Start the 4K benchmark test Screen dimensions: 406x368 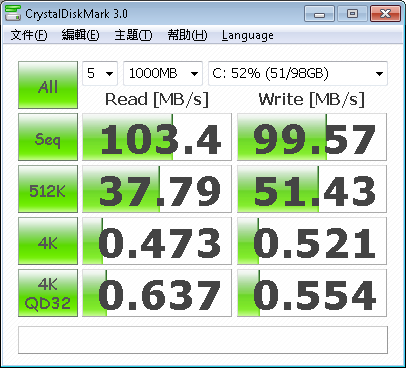[48, 241]
